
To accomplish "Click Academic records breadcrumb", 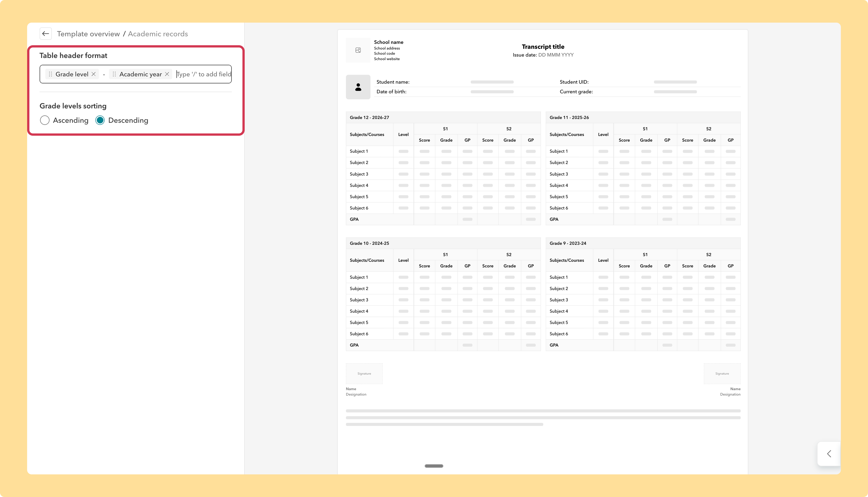I will click(x=158, y=34).
